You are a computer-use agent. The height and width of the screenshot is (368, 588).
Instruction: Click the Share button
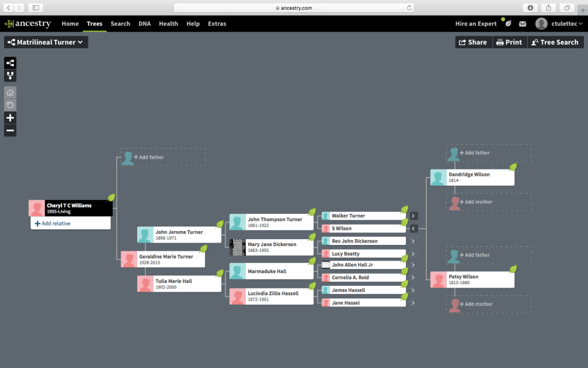click(473, 42)
